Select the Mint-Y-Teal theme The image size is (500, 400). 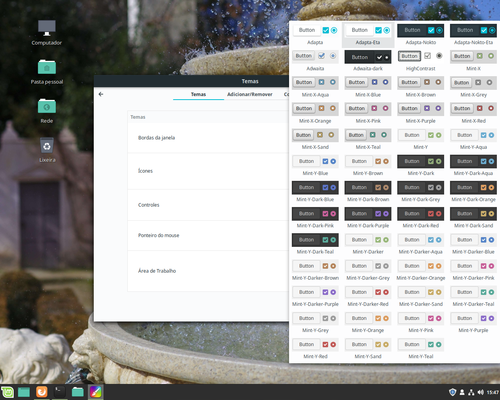[x=421, y=349]
